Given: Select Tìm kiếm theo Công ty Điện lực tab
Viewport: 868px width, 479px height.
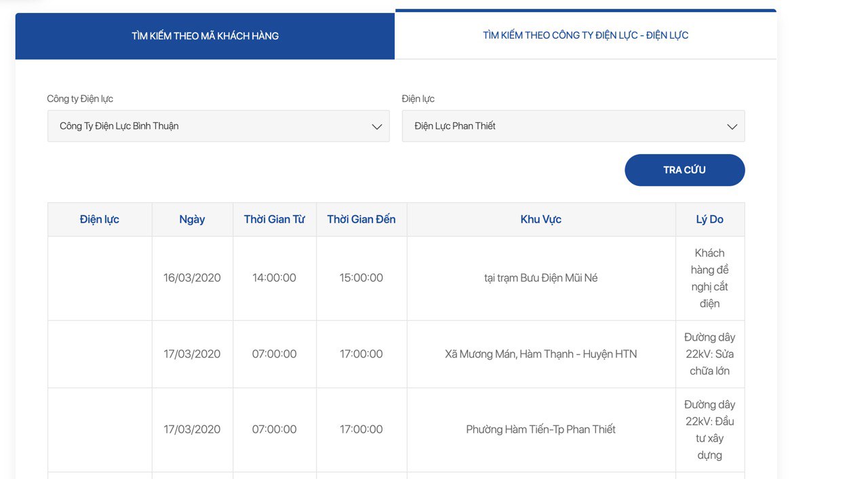Looking at the screenshot, I should coord(586,35).
